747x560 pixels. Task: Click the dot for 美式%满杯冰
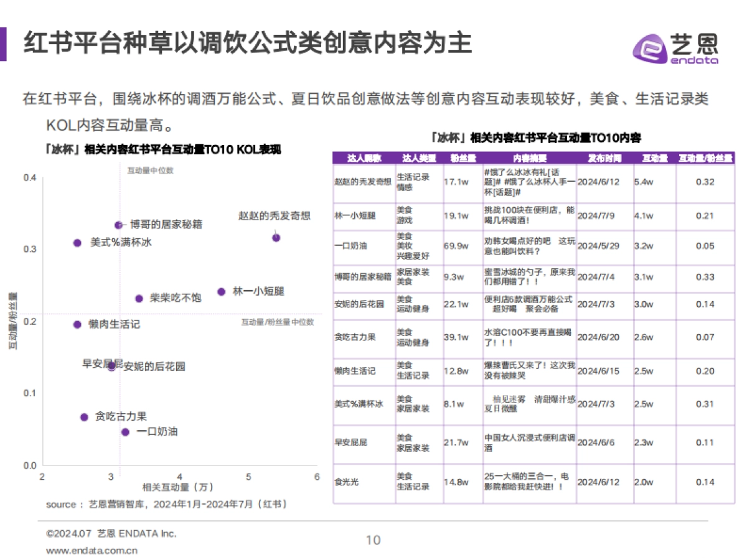point(77,242)
